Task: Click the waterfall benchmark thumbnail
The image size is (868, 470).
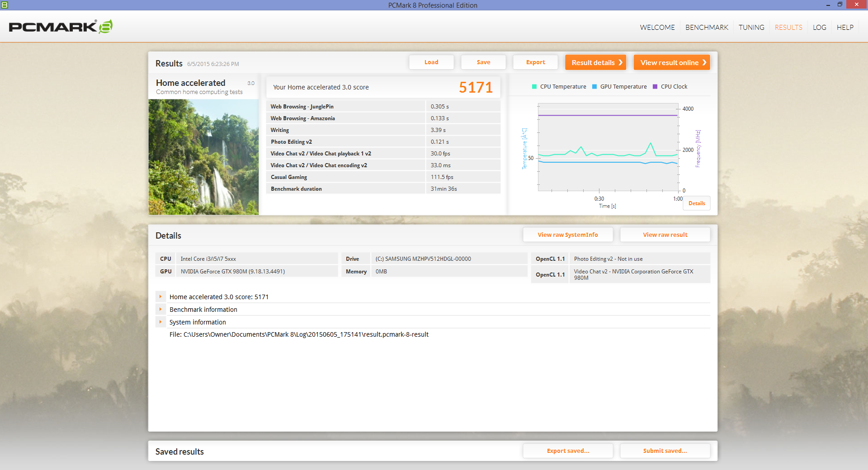Action: 203,157
